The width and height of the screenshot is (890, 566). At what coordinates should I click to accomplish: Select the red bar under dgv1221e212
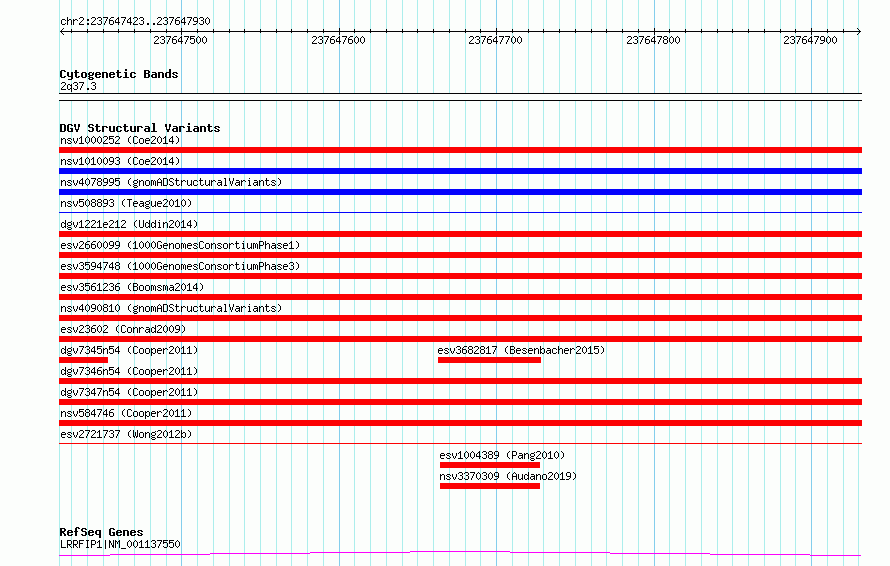(460, 234)
